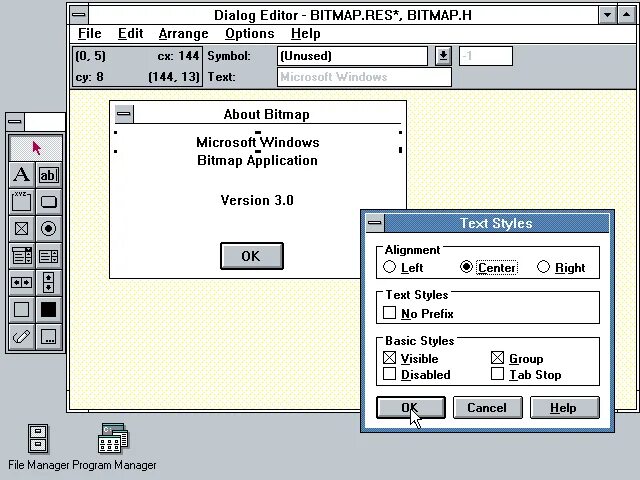Select the filled Rectangle tool
The width and height of the screenshot is (640, 480).
click(49, 309)
